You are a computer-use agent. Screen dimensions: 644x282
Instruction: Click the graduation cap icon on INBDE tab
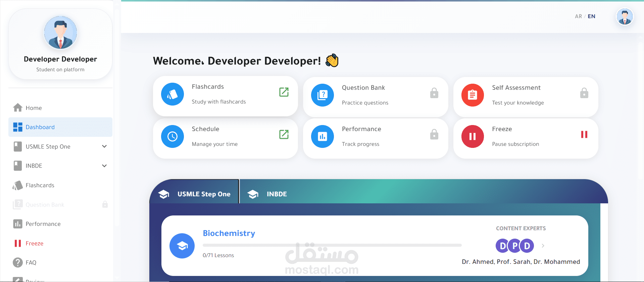click(x=253, y=194)
